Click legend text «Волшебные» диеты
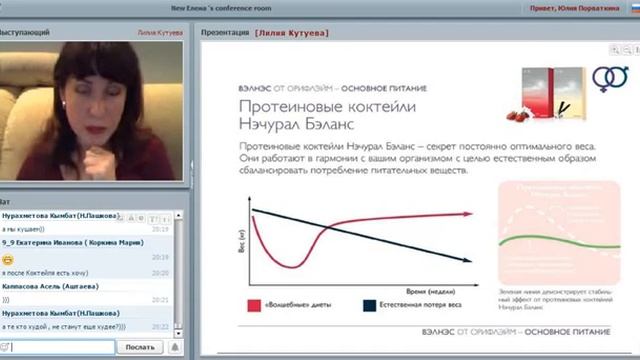The width and height of the screenshot is (640, 360). (x=298, y=304)
